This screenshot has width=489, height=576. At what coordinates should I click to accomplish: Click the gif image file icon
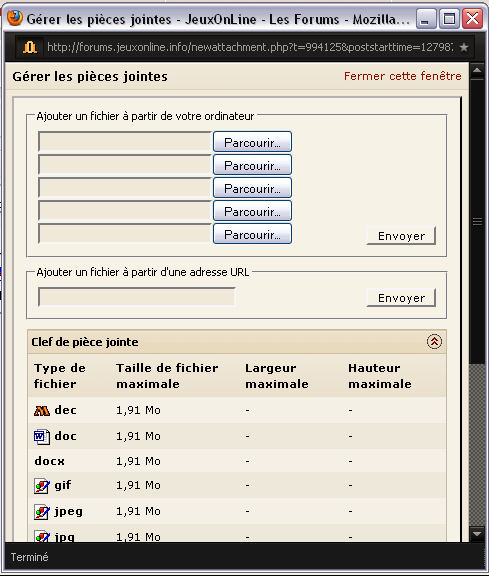tap(42, 486)
